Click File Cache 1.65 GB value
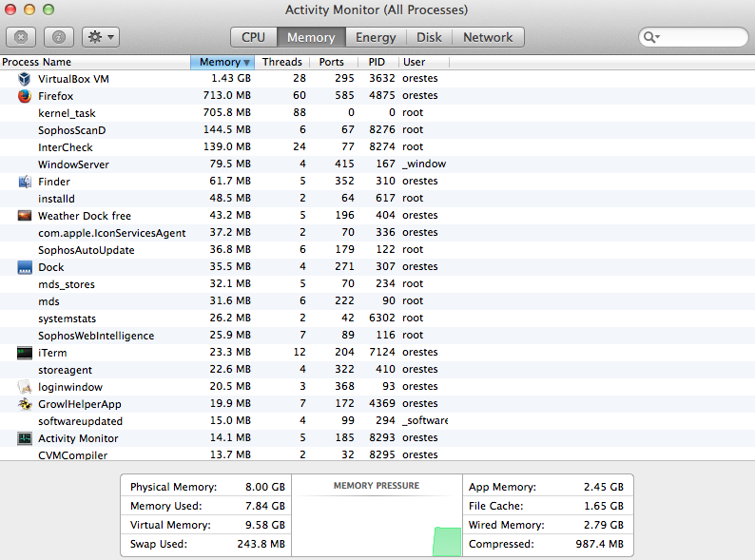 (603, 506)
